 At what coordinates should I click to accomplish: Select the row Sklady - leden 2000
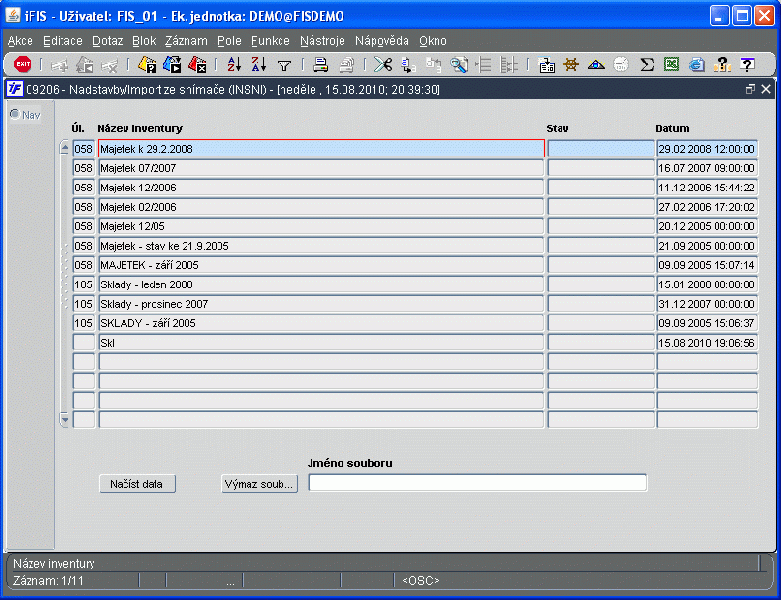[x=321, y=285]
